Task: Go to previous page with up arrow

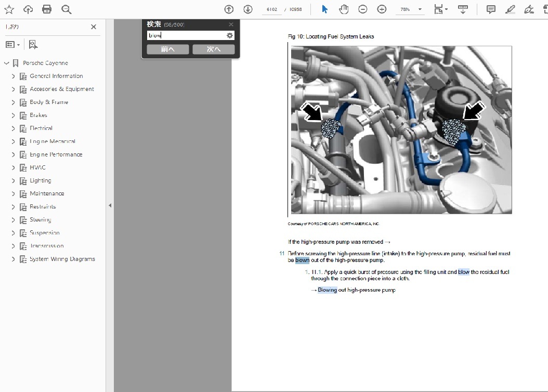Action: click(229, 9)
